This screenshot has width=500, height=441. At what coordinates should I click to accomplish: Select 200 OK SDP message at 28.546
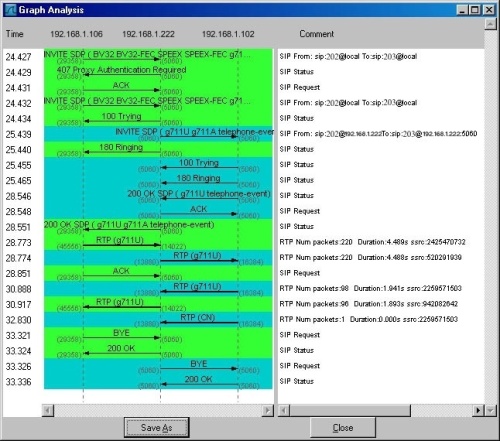[x=199, y=194]
